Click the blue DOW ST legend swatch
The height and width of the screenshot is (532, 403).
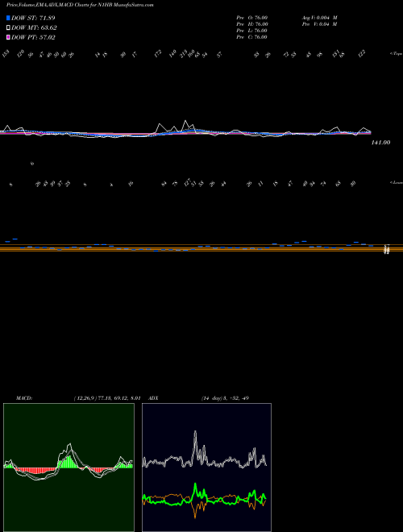8,18
